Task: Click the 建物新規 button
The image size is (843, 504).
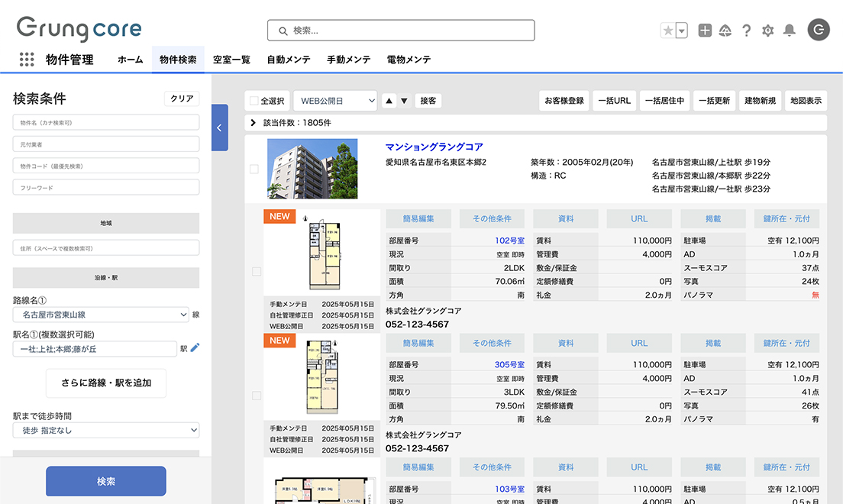Action: (761, 101)
